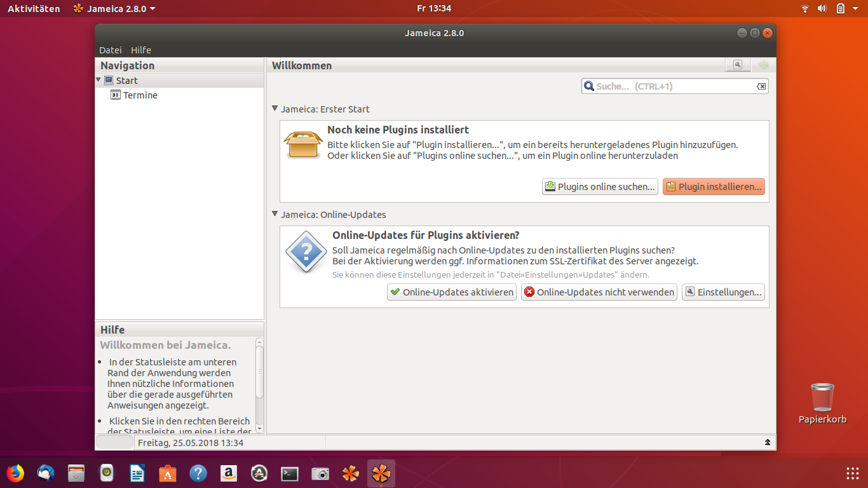
Task: Clear the search field with the X icon
Action: pyautogui.click(x=761, y=86)
